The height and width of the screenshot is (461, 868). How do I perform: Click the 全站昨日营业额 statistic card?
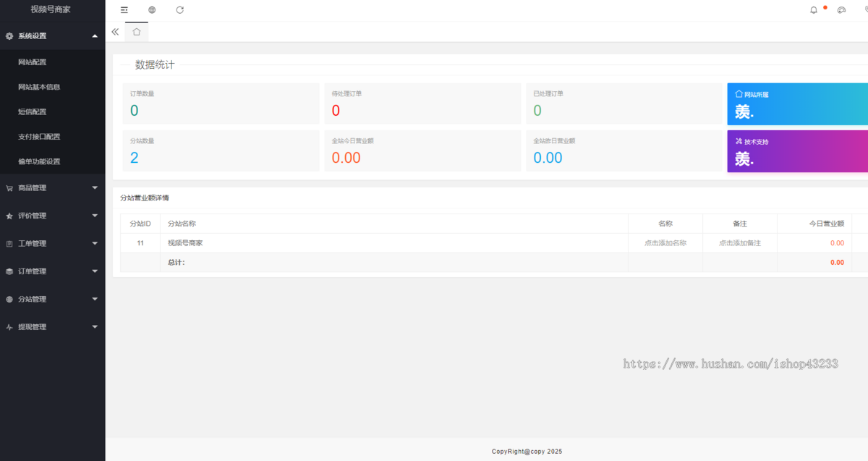click(x=624, y=151)
